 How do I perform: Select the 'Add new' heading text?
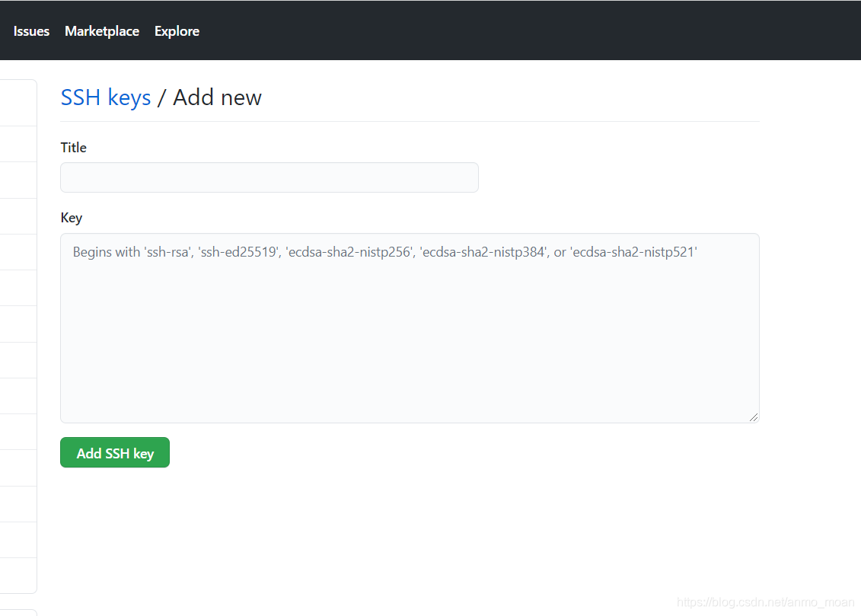coord(218,97)
